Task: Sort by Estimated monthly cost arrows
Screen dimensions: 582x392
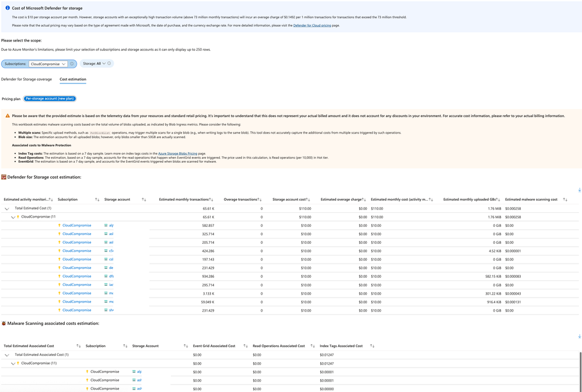Action: click(431, 199)
